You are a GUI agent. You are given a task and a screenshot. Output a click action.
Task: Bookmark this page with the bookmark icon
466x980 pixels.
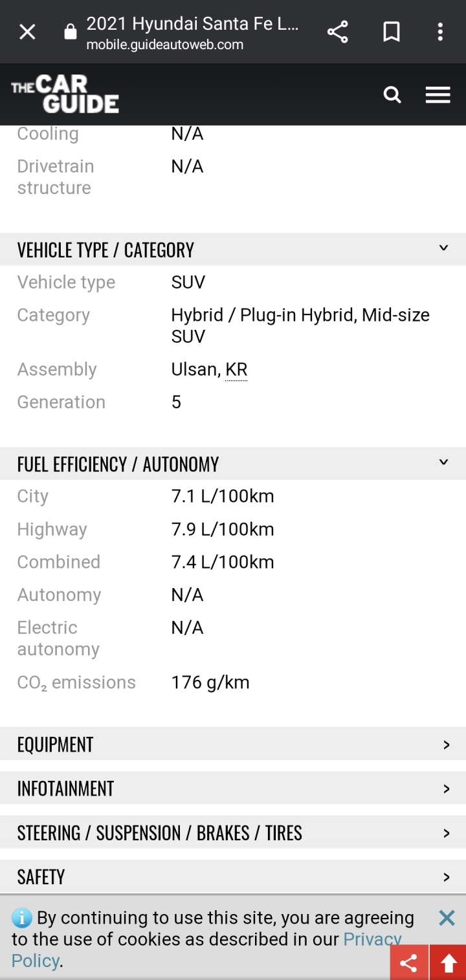392,32
